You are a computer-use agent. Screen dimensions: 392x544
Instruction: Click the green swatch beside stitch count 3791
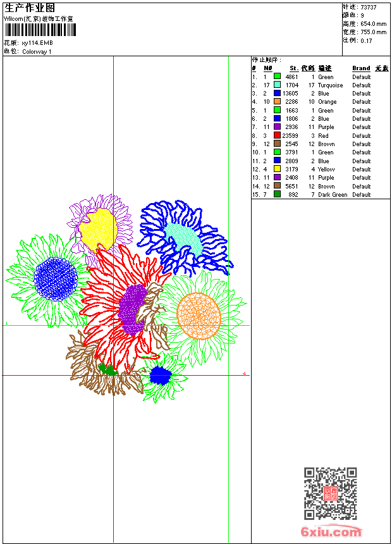click(277, 152)
